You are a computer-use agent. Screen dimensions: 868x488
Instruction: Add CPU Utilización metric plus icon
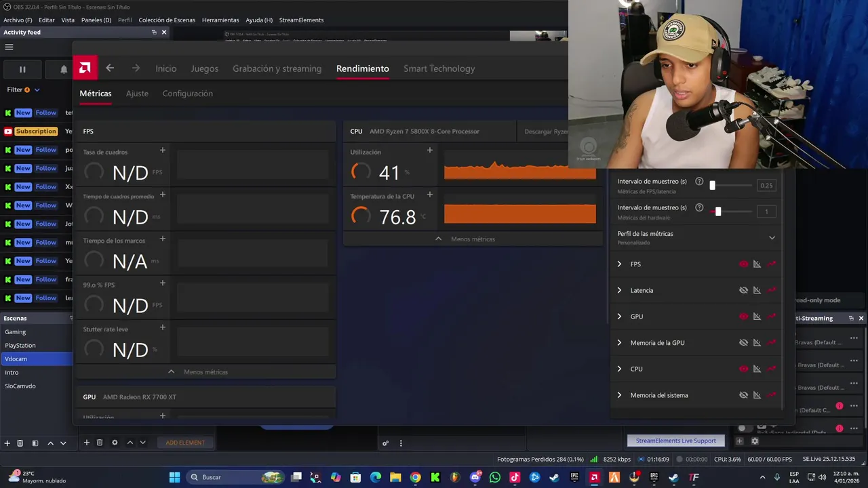429,150
